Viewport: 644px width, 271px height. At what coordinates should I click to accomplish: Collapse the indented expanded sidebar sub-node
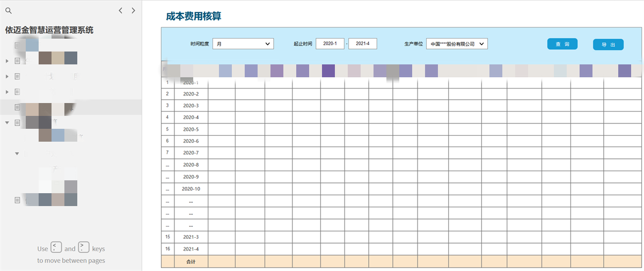[x=17, y=153]
